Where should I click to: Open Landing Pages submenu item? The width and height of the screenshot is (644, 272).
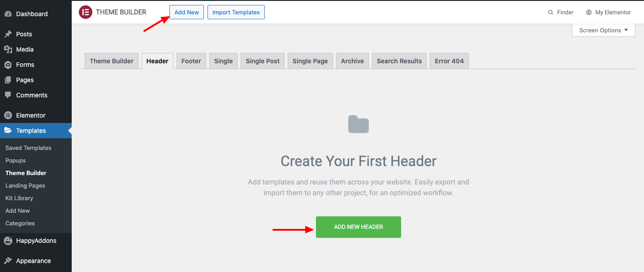25,185
